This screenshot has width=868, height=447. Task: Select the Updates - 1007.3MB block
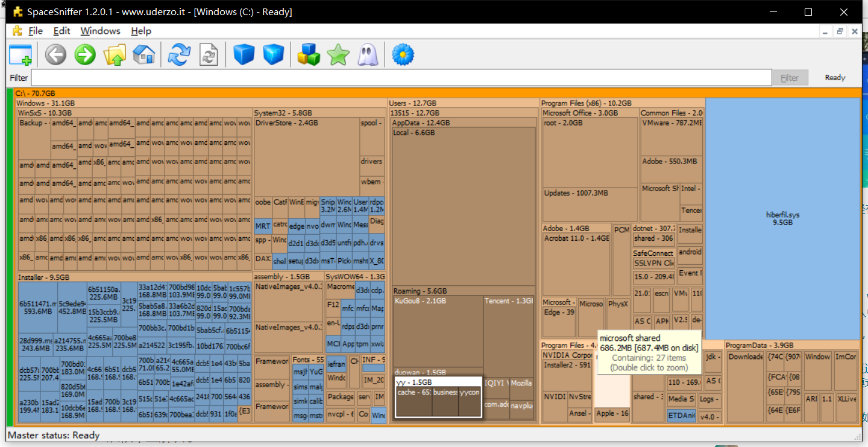(591, 205)
